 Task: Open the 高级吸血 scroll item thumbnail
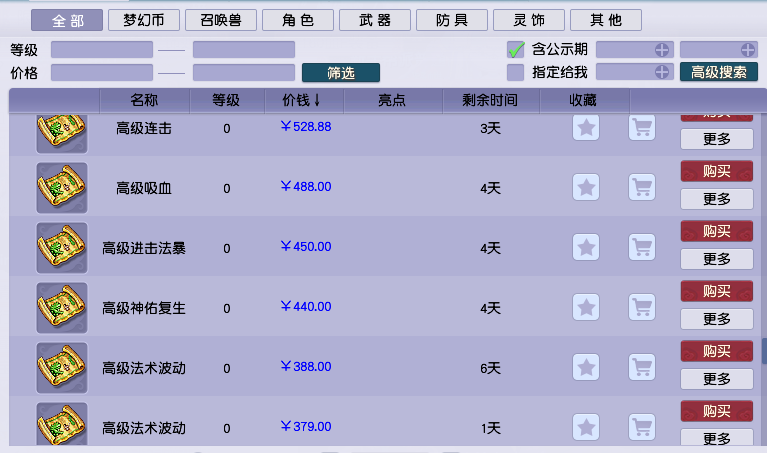(x=62, y=188)
